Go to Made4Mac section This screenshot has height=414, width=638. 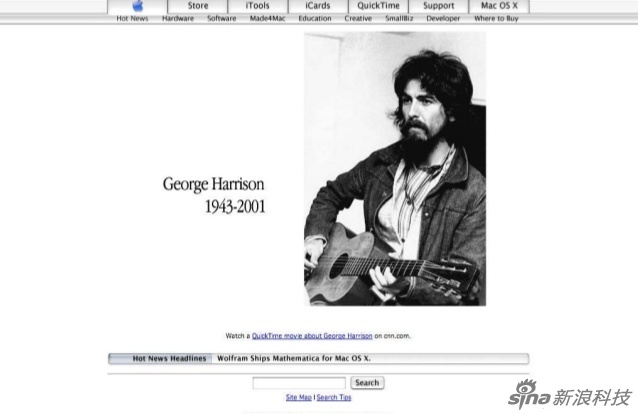267,19
